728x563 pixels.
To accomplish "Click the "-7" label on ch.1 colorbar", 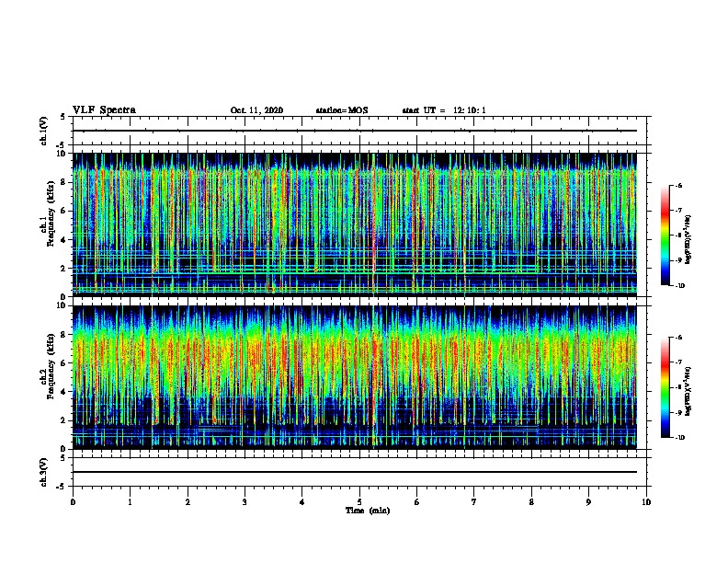I will point(678,211).
